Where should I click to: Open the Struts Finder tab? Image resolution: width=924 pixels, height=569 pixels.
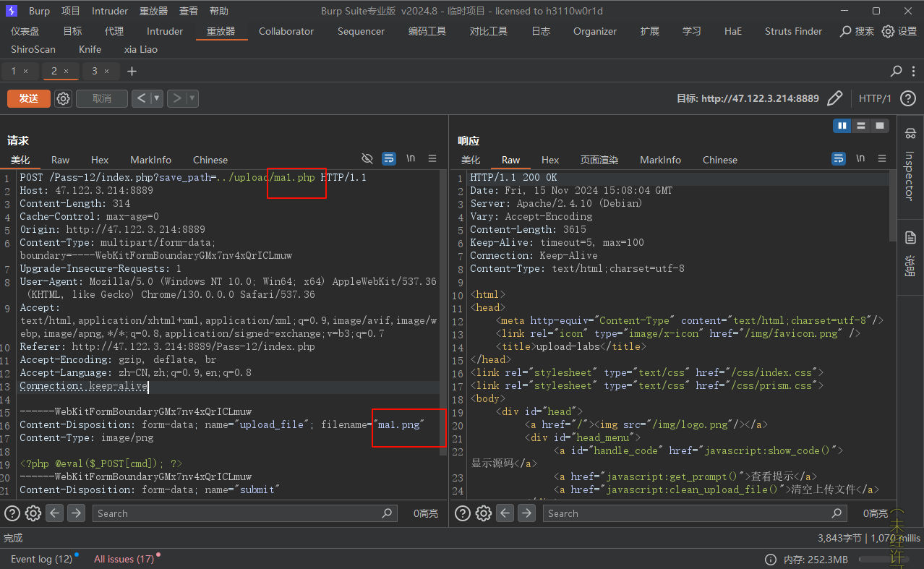coord(793,31)
